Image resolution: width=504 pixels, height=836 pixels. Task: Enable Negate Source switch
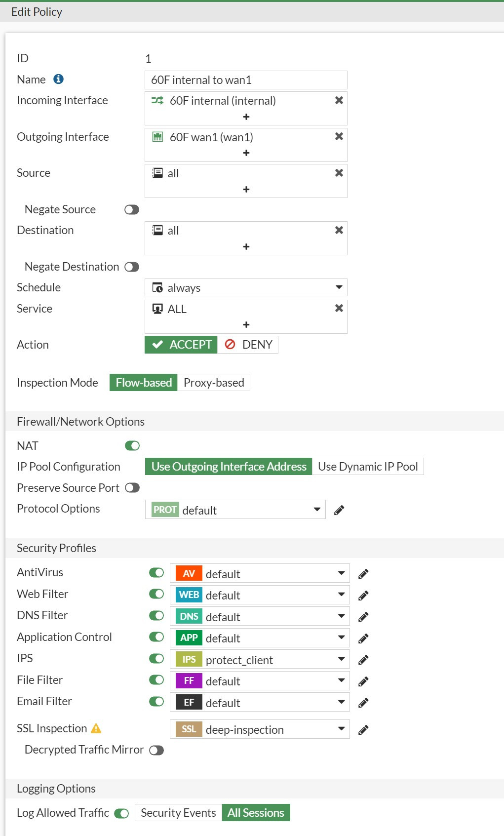click(132, 209)
